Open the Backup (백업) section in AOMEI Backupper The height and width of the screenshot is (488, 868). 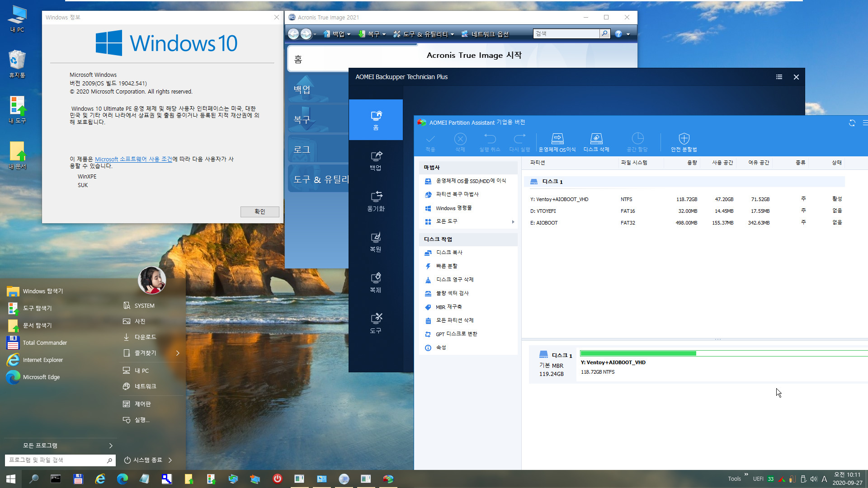376,160
